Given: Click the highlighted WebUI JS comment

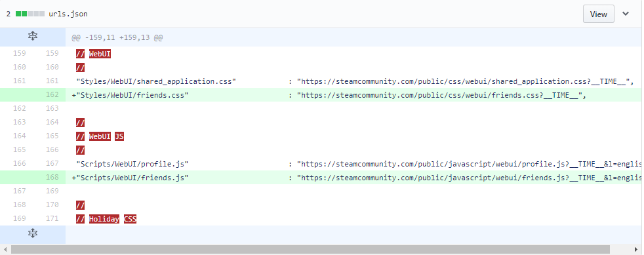Looking at the screenshot, I should coord(100,136).
